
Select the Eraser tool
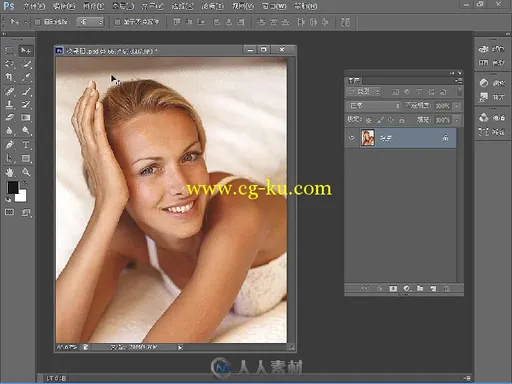10,117
